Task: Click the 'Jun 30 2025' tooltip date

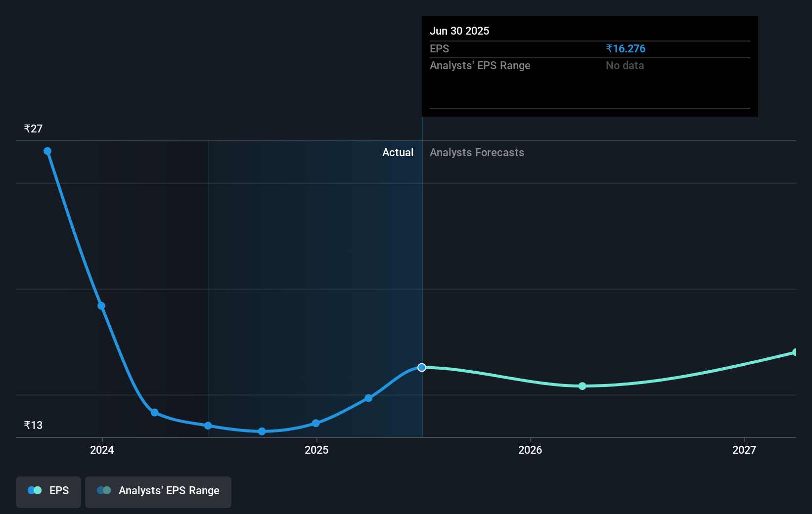Action: [459, 31]
